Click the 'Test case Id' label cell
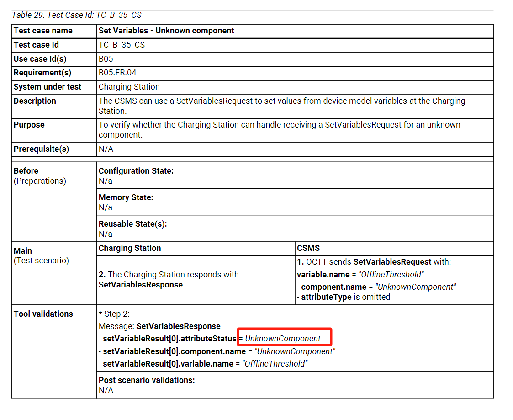Image resolution: width=513 pixels, height=420 pixels. (54, 45)
